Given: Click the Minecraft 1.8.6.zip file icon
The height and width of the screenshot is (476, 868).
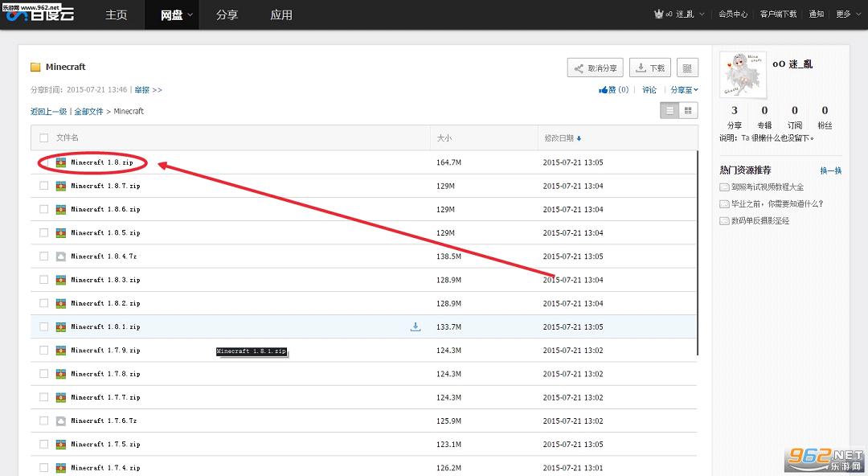Looking at the screenshot, I should coord(61,210).
